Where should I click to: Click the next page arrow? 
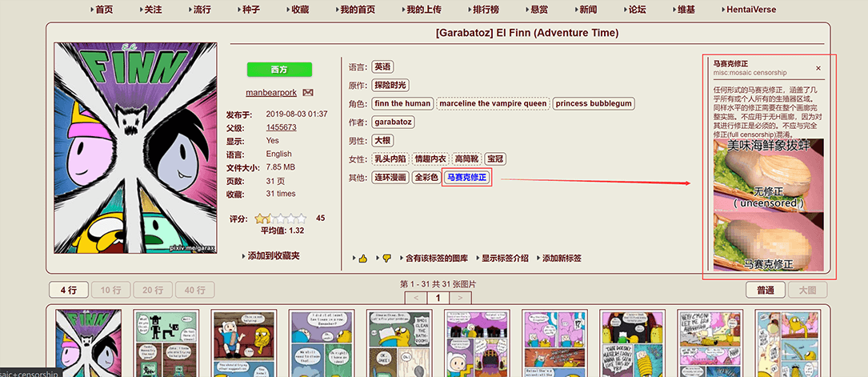(460, 299)
